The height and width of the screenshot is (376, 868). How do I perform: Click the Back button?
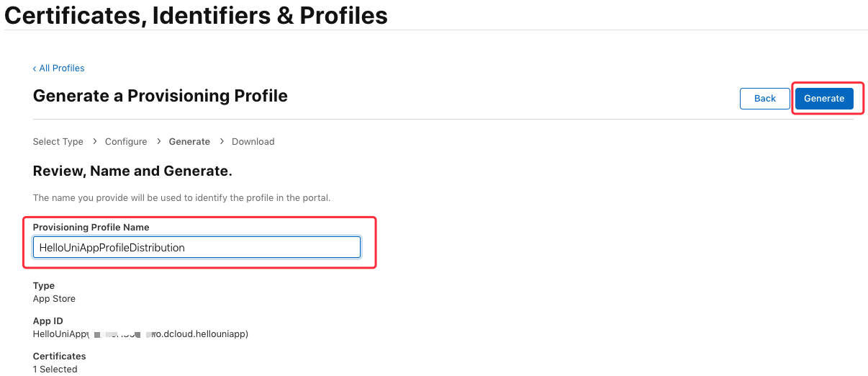764,99
